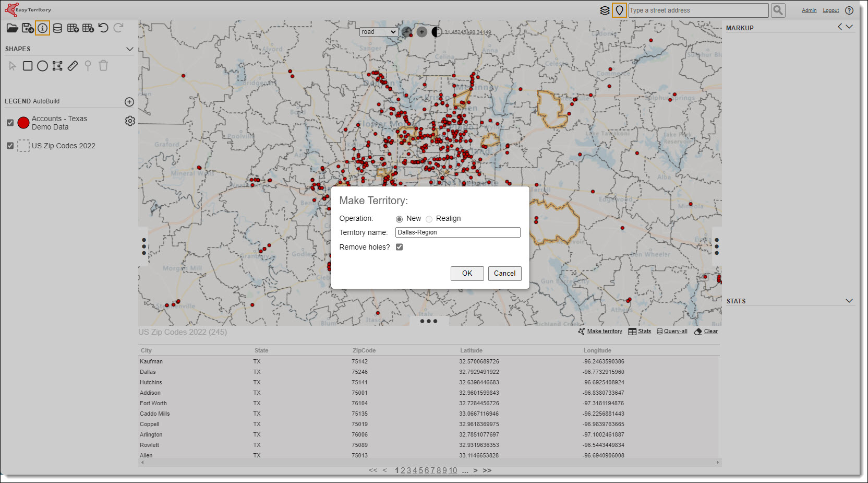This screenshot has height=483, width=868.
Task: Open the road map style dropdown
Action: [x=379, y=32]
